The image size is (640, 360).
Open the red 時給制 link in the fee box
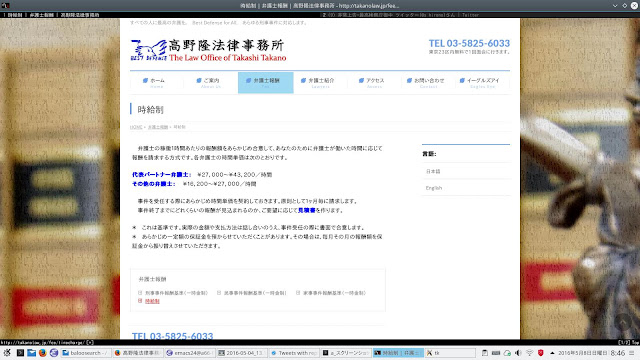pyautogui.click(x=152, y=301)
